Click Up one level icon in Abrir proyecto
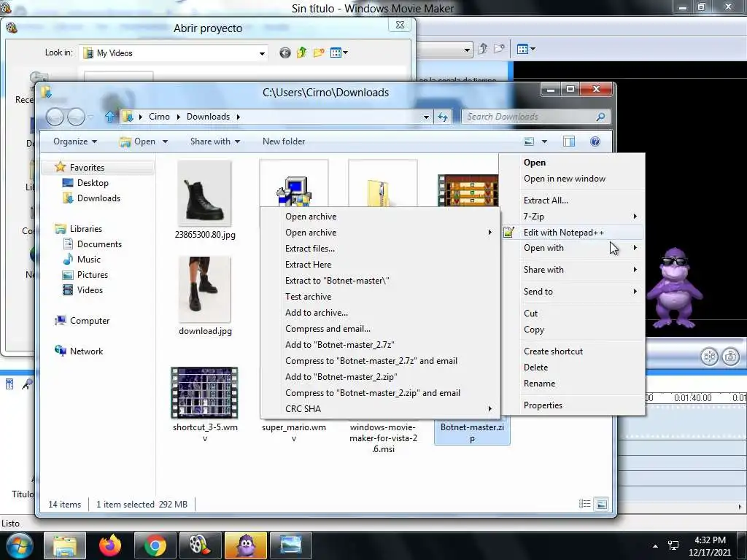The width and height of the screenshot is (747, 560). [x=301, y=52]
